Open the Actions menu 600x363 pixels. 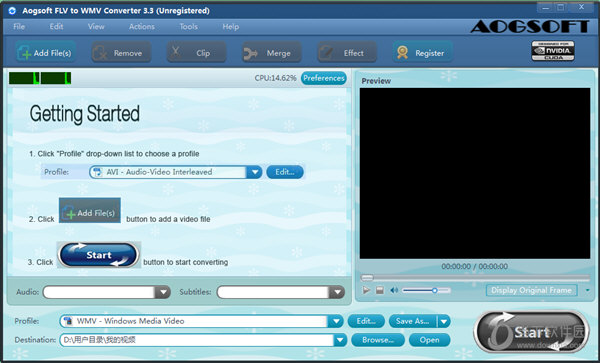pyautogui.click(x=142, y=26)
